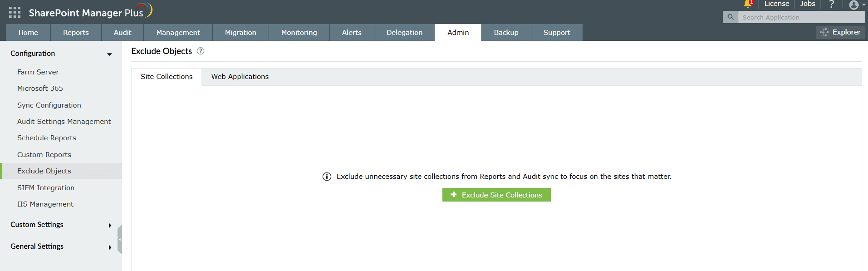Collapse the Configuration section
The image size is (868, 271).
[x=109, y=54]
